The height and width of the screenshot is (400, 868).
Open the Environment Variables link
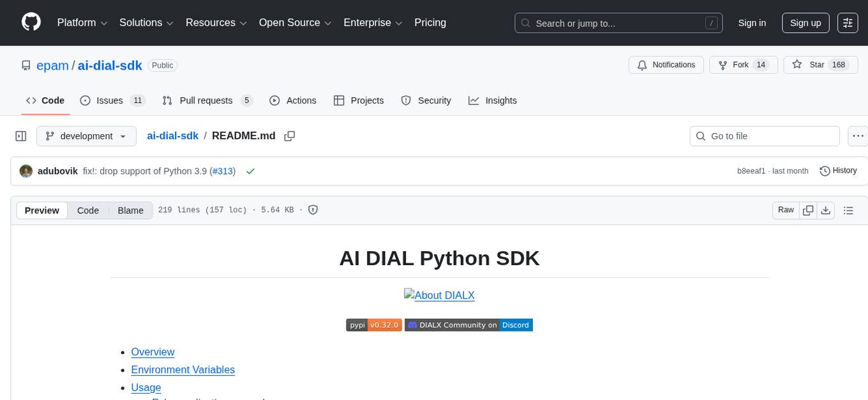coord(183,369)
